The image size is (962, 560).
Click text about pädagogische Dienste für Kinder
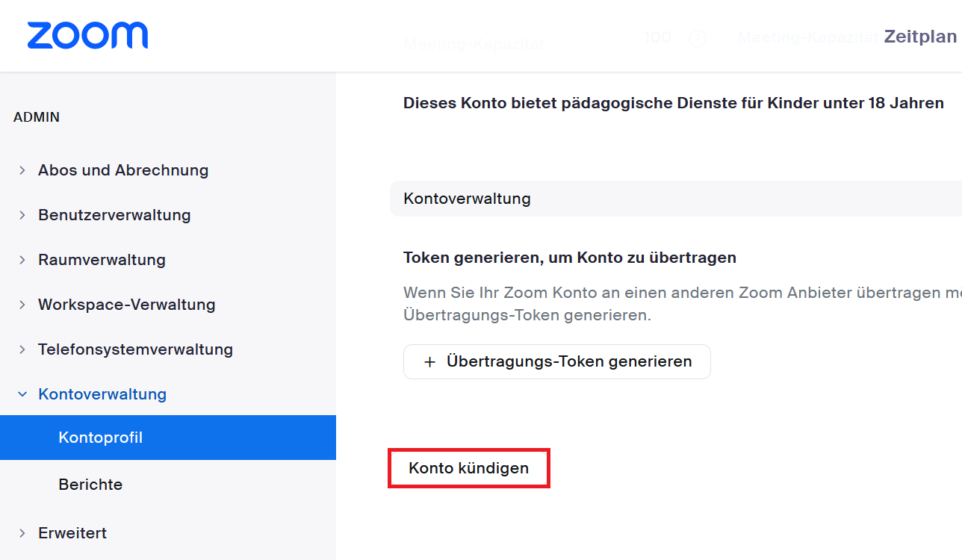click(x=674, y=103)
